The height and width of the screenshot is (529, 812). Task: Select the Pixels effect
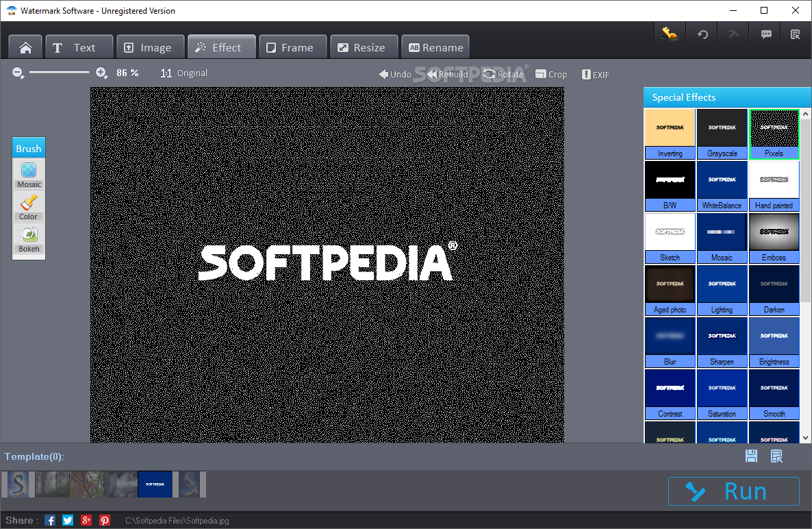tap(774, 134)
